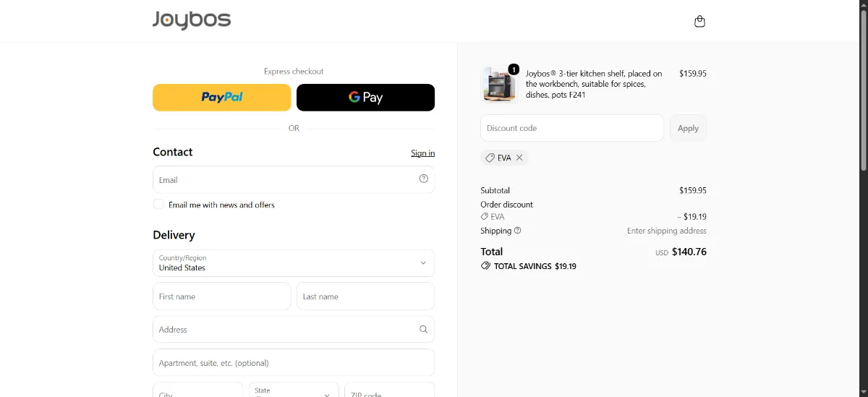Click the 'Delivery' heading
Screen dimensions: 868x397
[x=174, y=235]
